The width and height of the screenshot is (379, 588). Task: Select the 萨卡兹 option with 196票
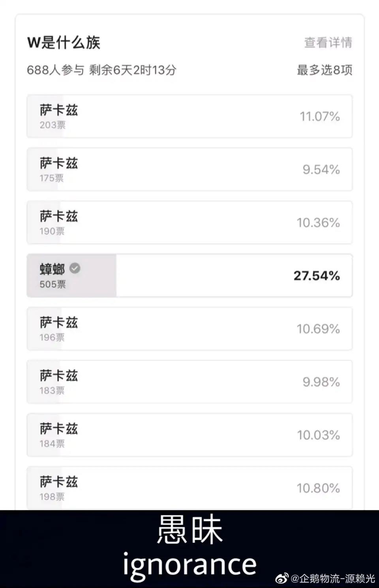189,329
